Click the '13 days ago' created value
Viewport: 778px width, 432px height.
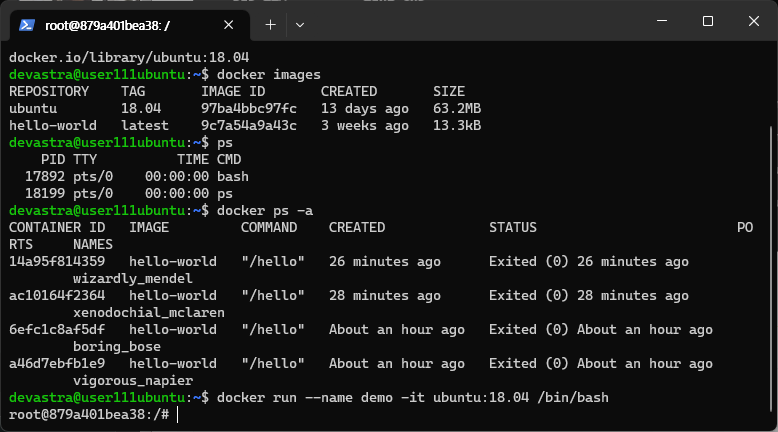click(365, 109)
